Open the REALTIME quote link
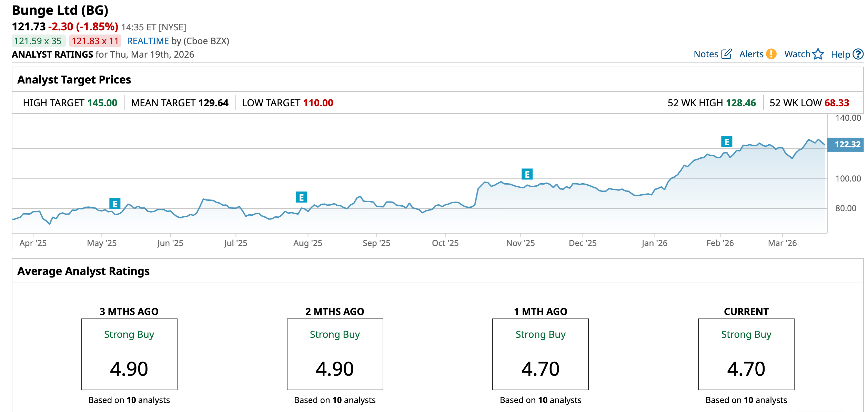This screenshot has width=868, height=412. click(x=148, y=41)
